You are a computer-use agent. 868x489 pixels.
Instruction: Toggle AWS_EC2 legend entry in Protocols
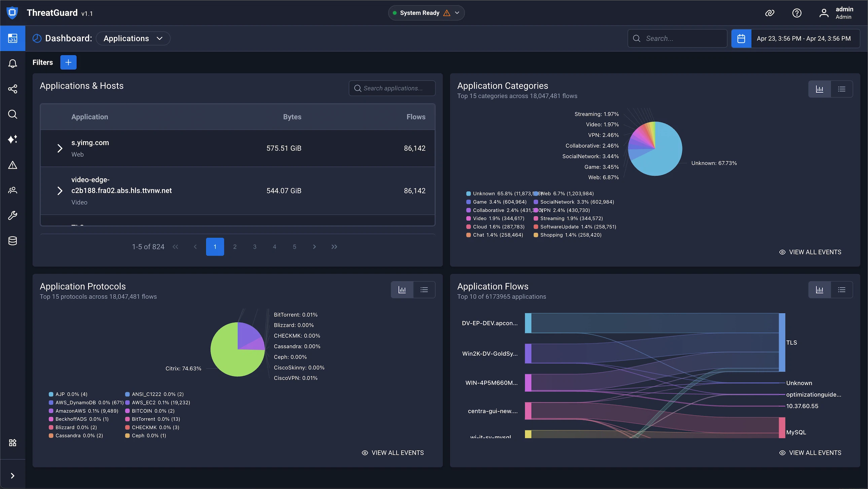157,403
